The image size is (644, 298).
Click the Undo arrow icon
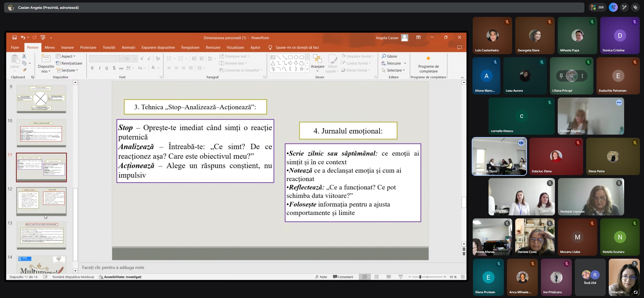tap(23, 38)
